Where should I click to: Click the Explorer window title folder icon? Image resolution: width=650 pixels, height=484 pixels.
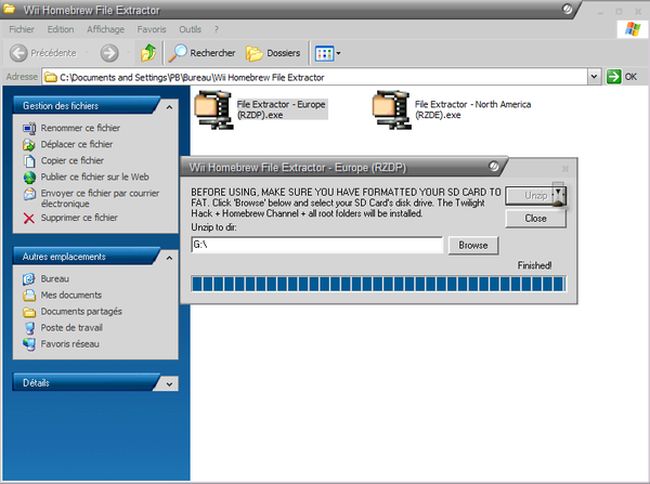tap(9, 8)
